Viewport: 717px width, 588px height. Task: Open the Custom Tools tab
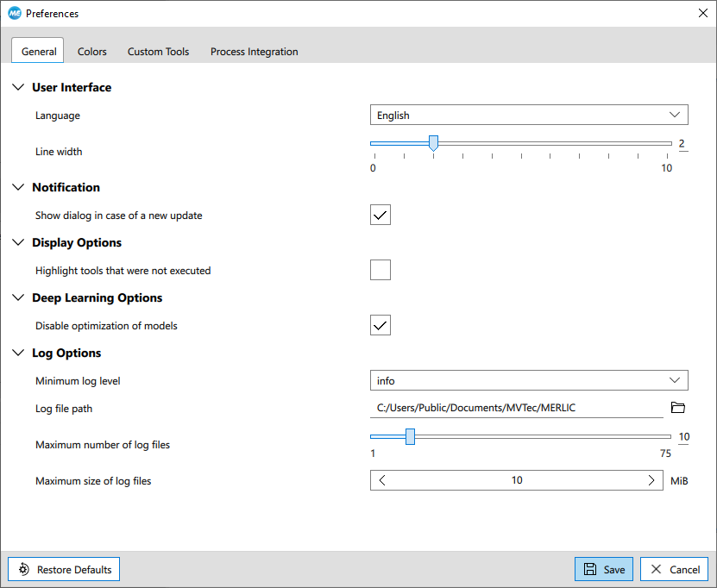pyautogui.click(x=158, y=52)
